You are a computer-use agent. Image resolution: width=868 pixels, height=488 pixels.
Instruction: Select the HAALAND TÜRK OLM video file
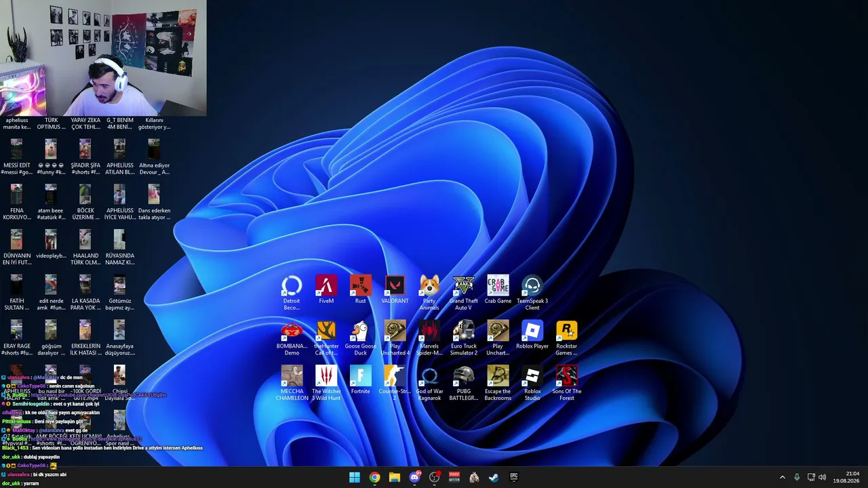coord(85,248)
